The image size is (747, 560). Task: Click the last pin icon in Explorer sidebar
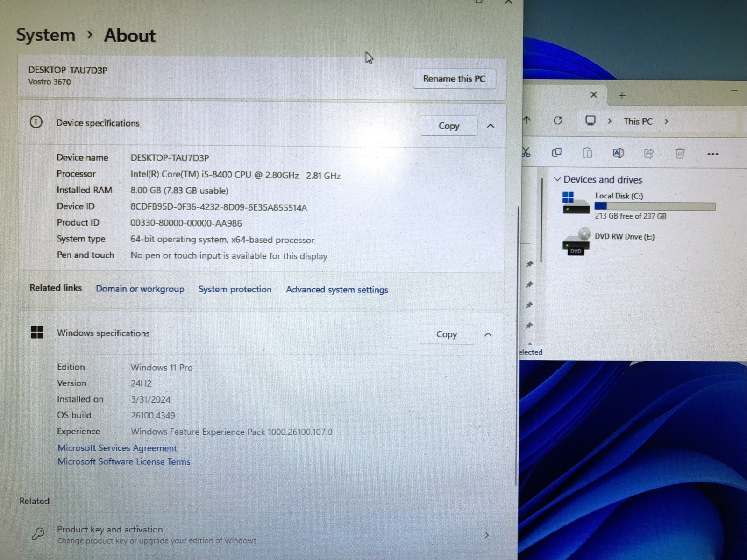529,326
